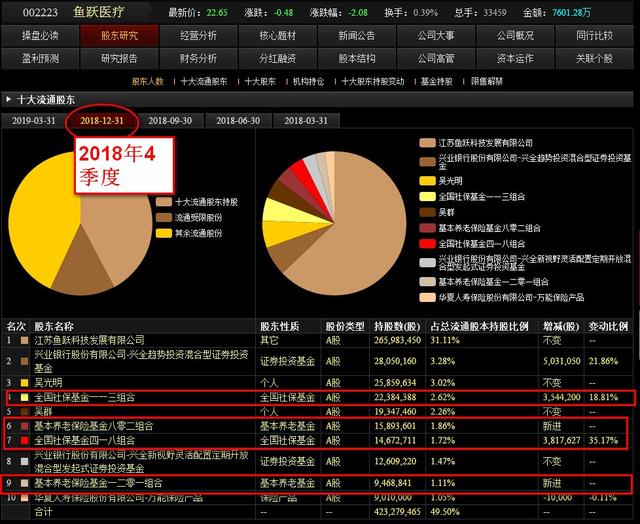This screenshot has width=640, height=524.
Task: Select 全国社保基金四一八组合 name in table
Action: (x=84, y=440)
